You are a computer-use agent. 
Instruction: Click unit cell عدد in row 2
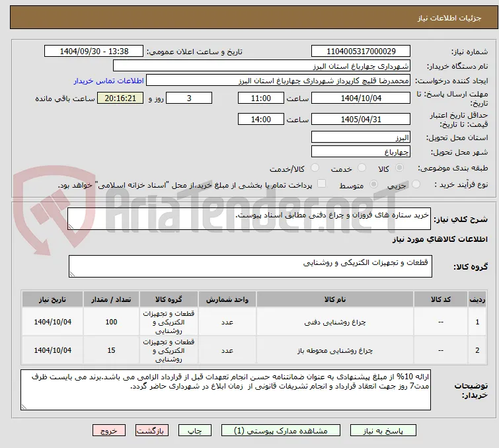click(227, 350)
